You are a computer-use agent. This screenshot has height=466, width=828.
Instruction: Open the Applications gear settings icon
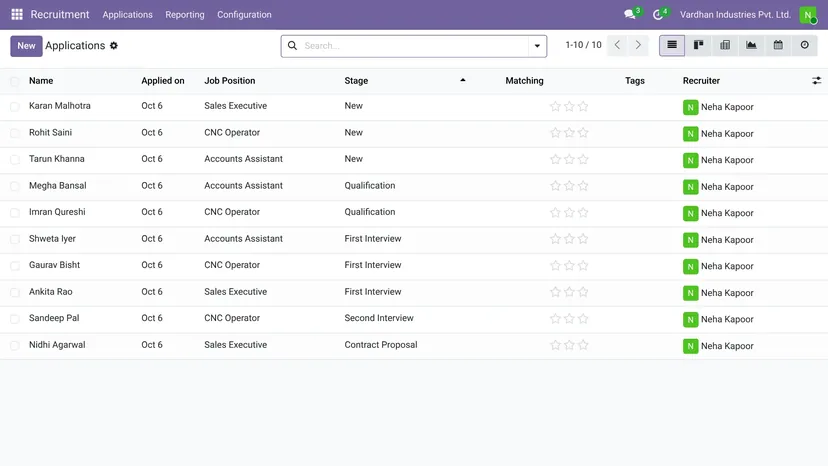tap(114, 45)
